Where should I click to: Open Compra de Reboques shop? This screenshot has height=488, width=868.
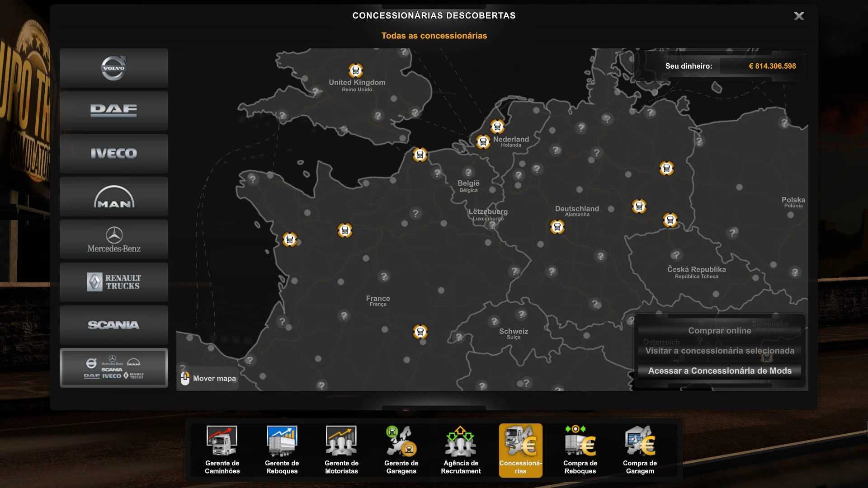coord(580,450)
